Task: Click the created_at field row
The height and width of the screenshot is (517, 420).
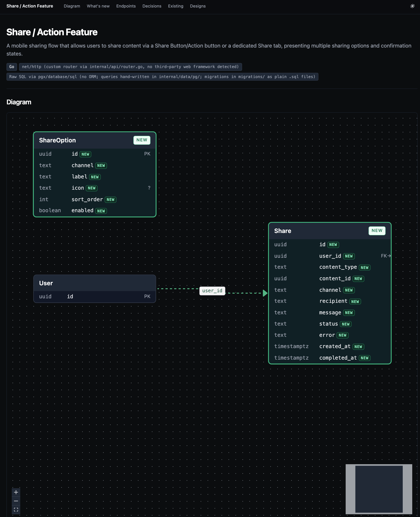Action: pyautogui.click(x=330, y=347)
